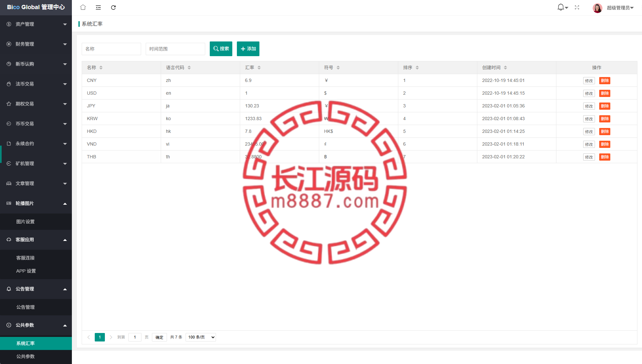Confirm page jump with 确定 button

159,337
